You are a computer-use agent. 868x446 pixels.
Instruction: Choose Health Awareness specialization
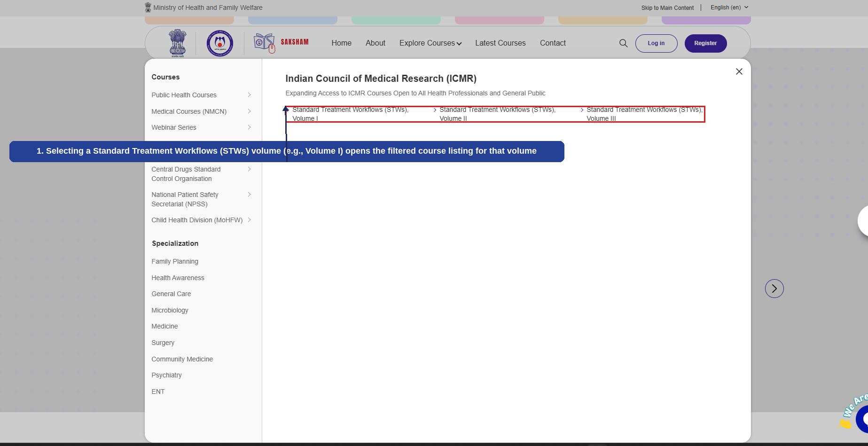(178, 278)
